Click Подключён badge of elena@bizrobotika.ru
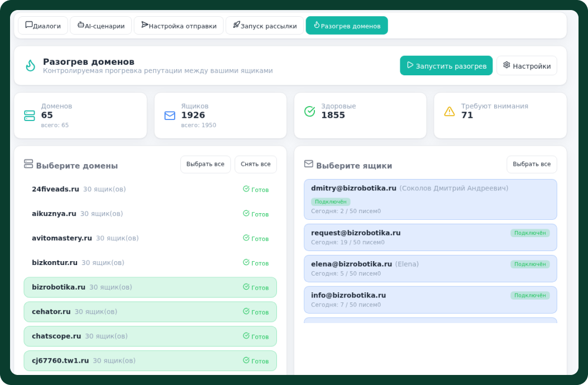The width and height of the screenshot is (588, 385). point(530,264)
